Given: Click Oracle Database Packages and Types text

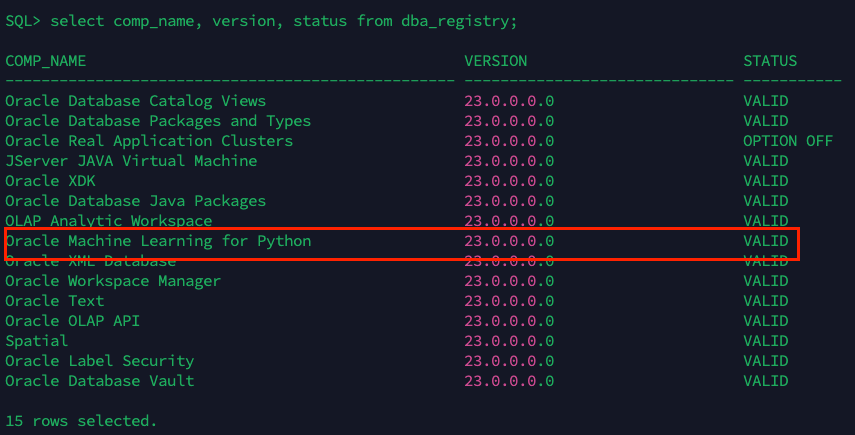Looking at the screenshot, I should pos(158,121).
